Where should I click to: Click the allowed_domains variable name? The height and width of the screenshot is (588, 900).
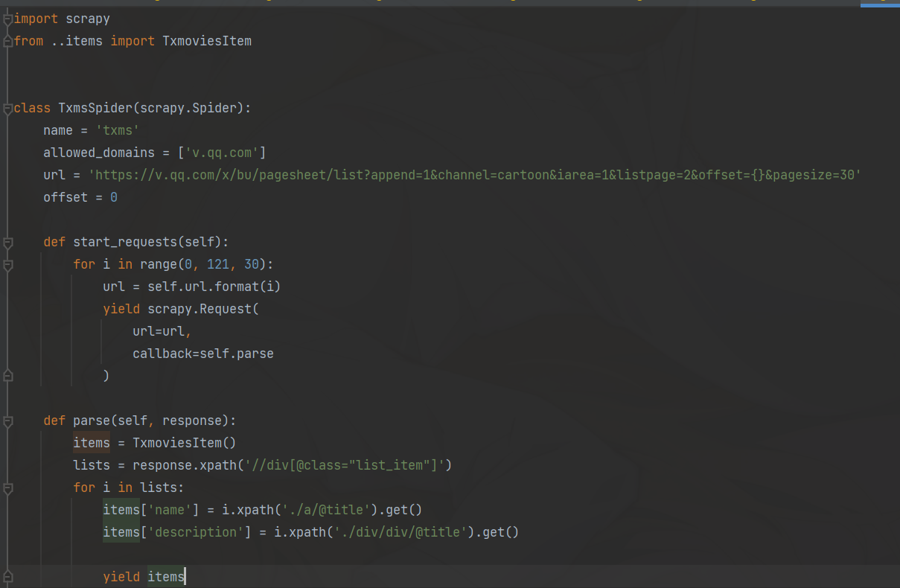99,153
